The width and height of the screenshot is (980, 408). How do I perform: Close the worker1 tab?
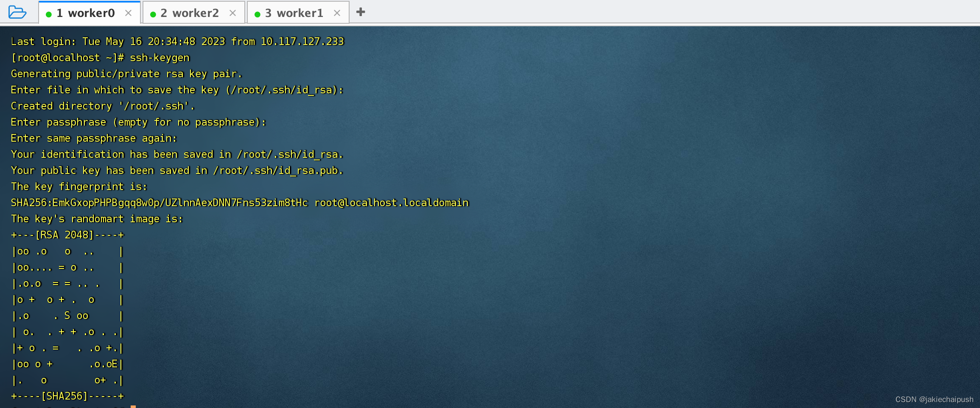337,13
